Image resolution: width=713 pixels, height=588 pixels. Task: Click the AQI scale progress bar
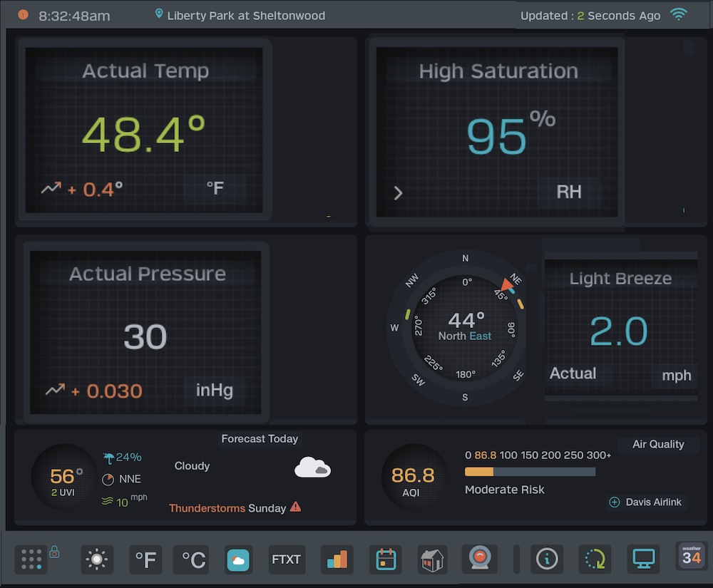point(530,472)
